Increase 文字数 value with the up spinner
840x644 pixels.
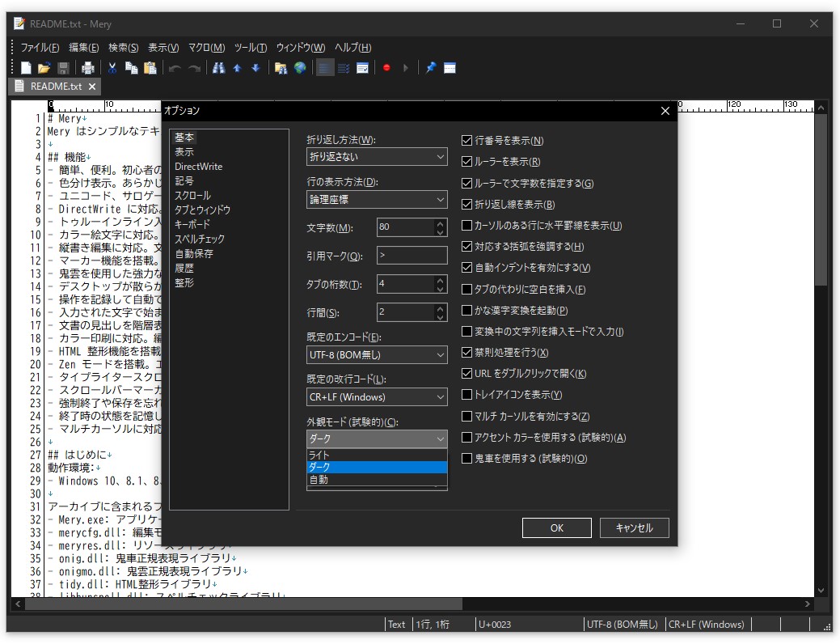point(440,223)
